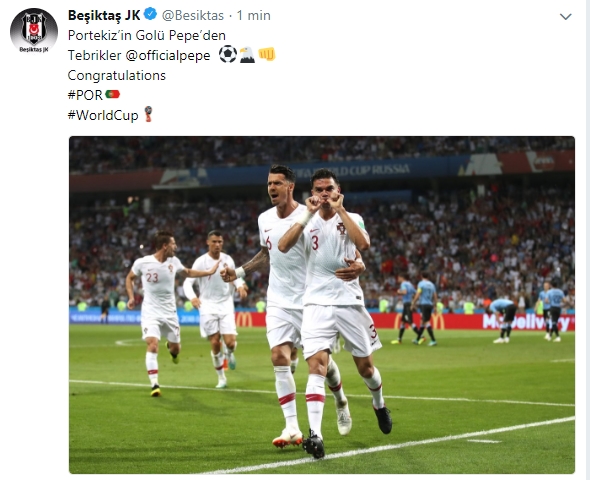Open the #WorldCup hashtag
The width and height of the screenshot is (590, 480).
[x=103, y=115]
